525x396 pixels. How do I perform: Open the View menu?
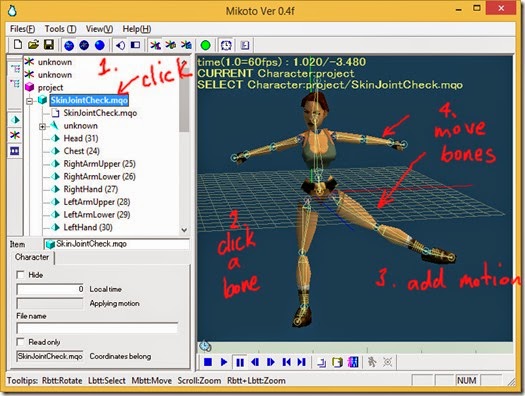(x=99, y=29)
